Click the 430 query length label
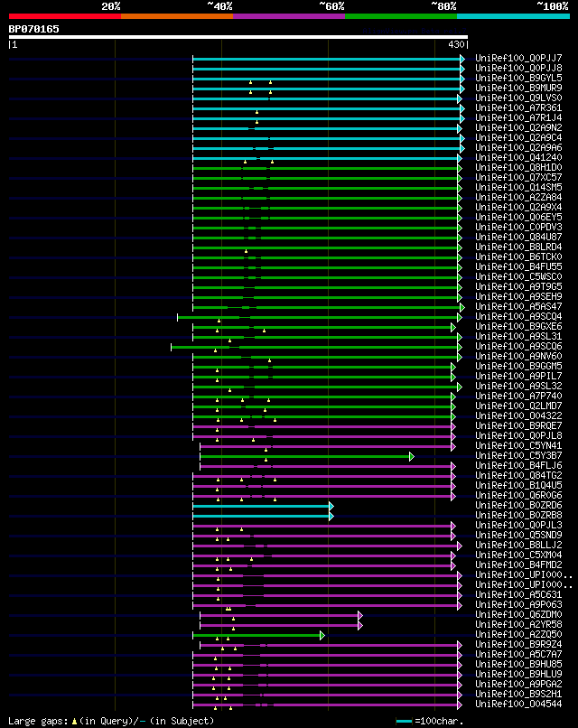Image resolution: width=578 pixels, height=728 pixels. coord(456,44)
